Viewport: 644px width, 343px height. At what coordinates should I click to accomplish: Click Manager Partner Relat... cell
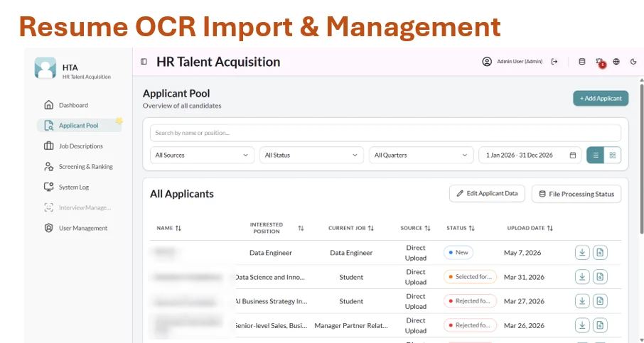(351, 325)
